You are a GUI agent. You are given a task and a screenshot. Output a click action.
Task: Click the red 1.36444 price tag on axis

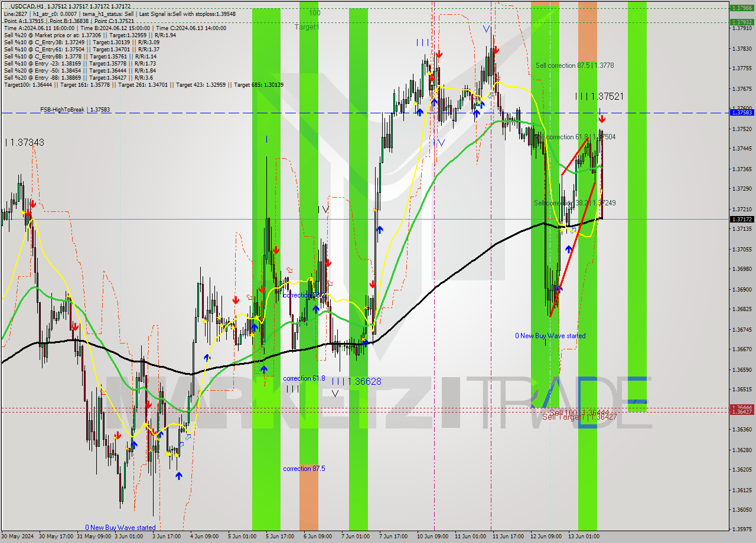(741, 407)
